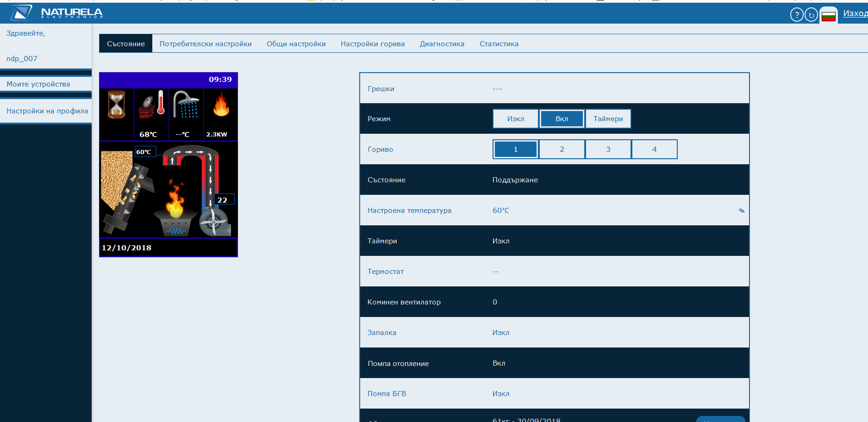Click the refresh icon in header
868x422 pixels.
tap(811, 15)
